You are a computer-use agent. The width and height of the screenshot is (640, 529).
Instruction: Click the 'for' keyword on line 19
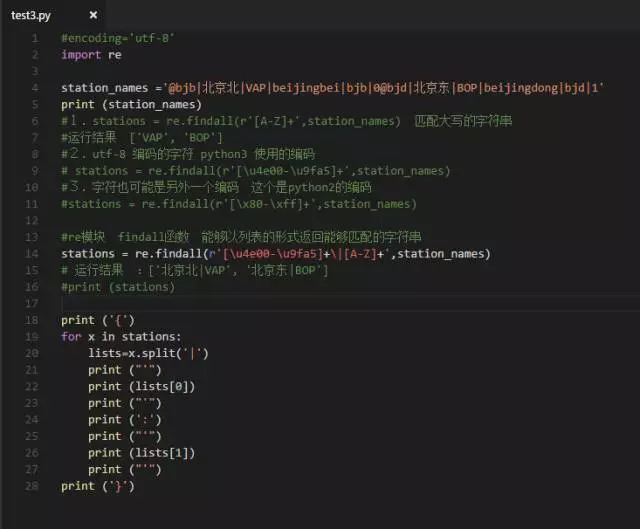pos(71,337)
